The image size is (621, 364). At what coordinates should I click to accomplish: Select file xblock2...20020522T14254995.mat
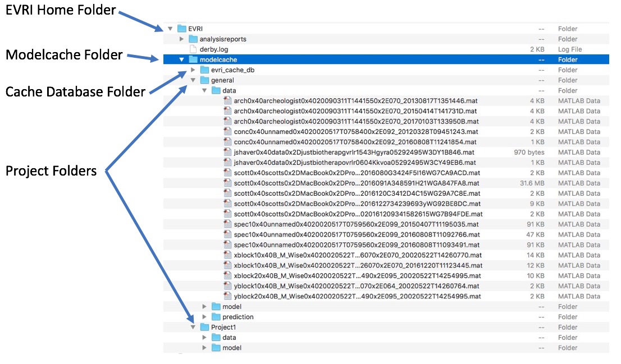click(x=357, y=276)
